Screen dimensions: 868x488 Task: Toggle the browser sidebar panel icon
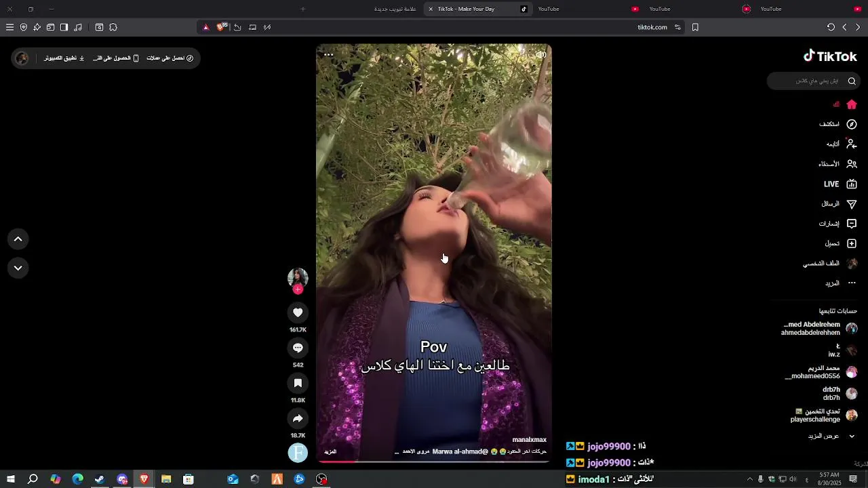(x=64, y=27)
